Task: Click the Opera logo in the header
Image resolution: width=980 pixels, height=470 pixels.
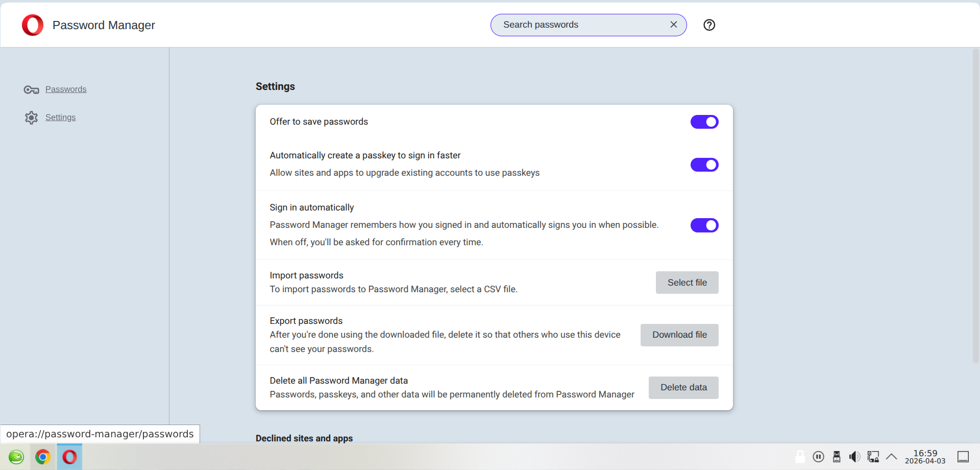Action: [x=33, y=25]
